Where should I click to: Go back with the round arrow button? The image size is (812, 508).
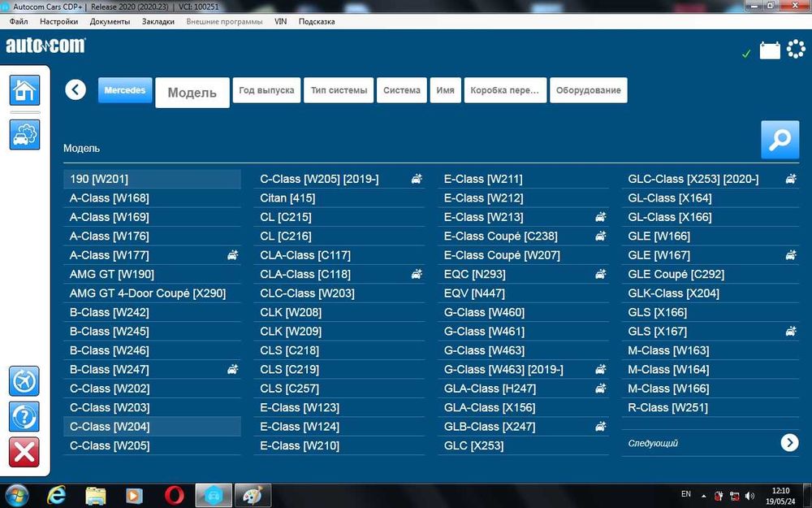coord(76,89)
